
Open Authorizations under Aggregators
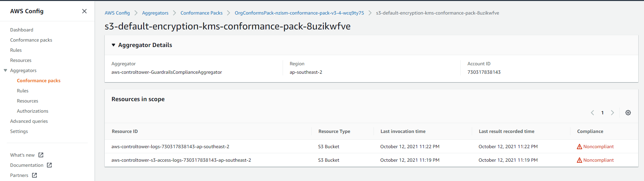[x=32, y=111]
